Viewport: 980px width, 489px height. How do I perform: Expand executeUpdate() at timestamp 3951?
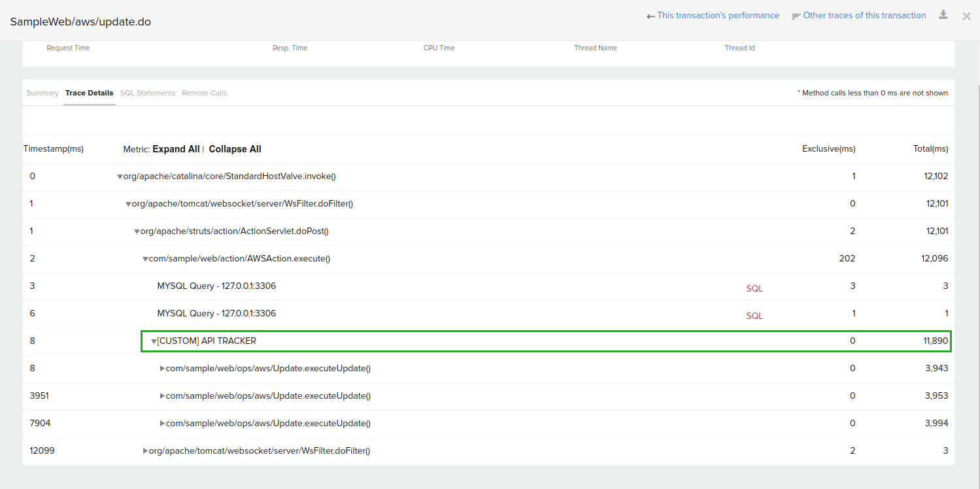pyautogui.click(x=162, y=396)
